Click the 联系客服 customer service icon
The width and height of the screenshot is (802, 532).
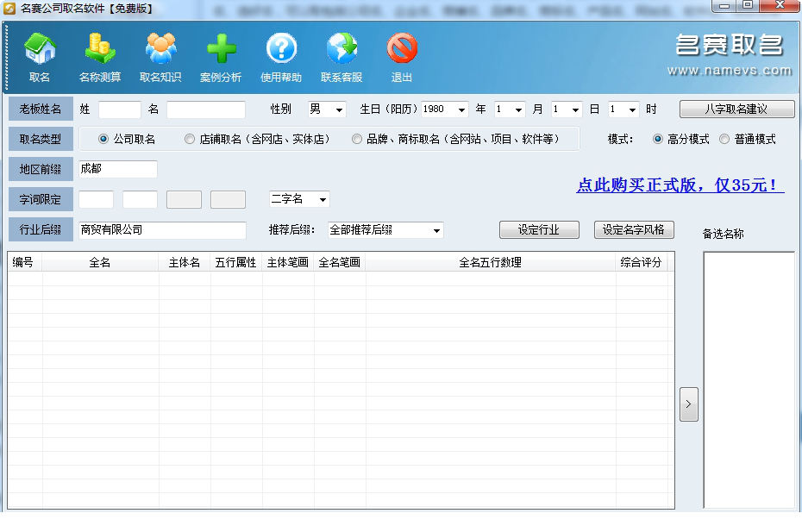pos(341,53)
